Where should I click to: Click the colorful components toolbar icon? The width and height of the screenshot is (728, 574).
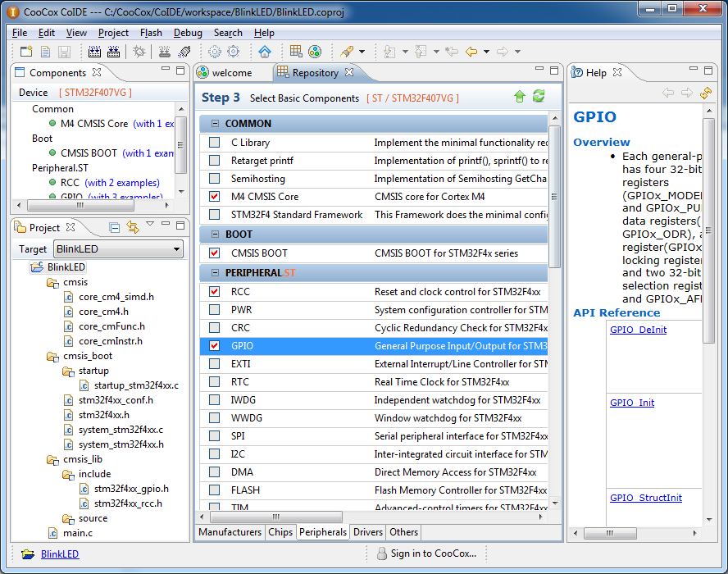point(315,52)
